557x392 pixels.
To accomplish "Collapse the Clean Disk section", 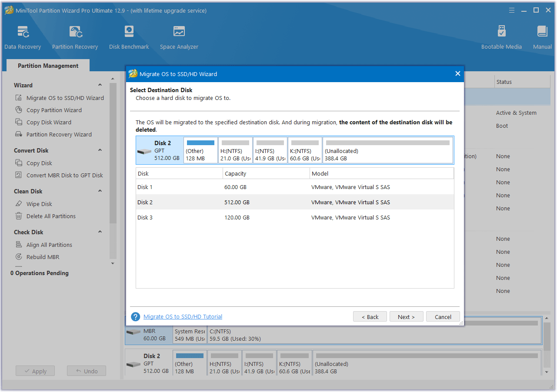I will [100, 191].
